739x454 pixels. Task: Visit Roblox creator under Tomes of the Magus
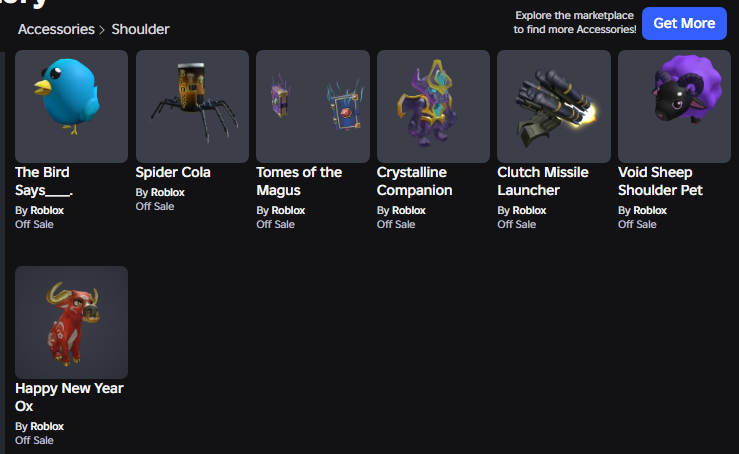(288, 210)
